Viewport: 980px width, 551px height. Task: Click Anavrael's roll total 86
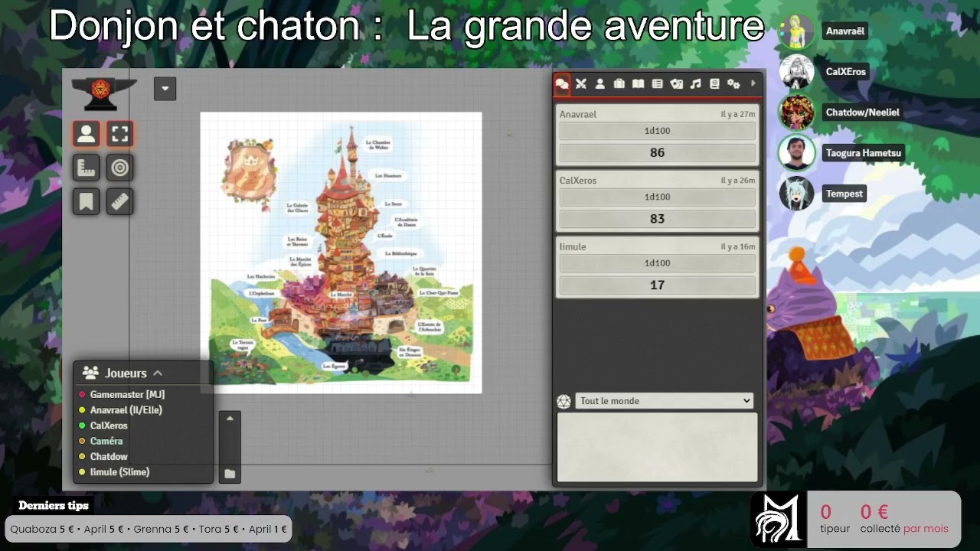(657, 152)
